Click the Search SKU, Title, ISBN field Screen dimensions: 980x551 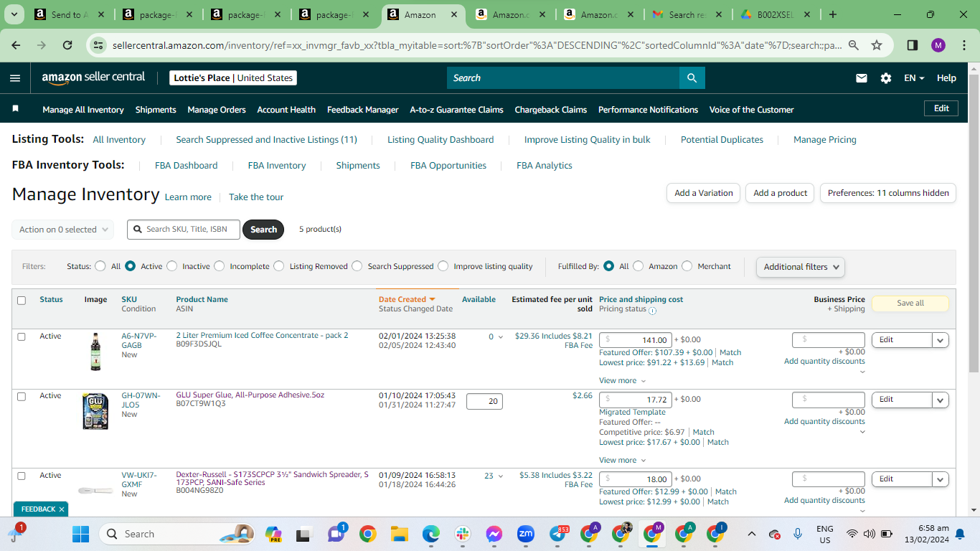tap(184, 230)
